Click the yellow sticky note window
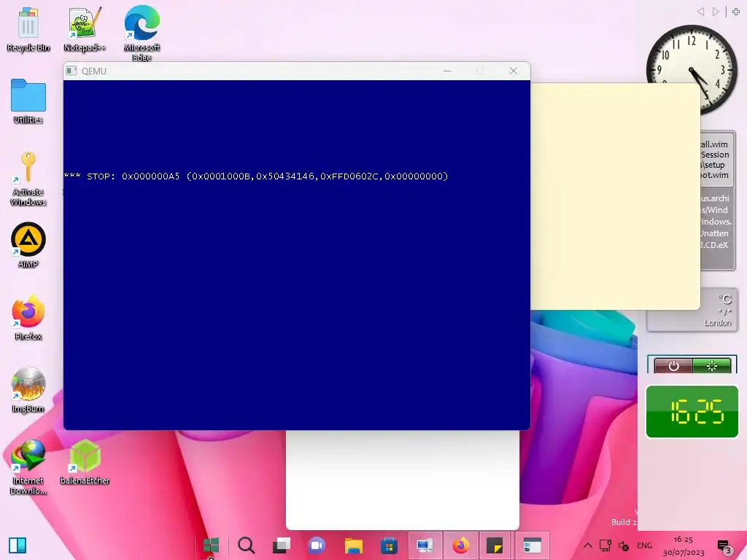The image size is (747, 560). (x=614, y=196)
